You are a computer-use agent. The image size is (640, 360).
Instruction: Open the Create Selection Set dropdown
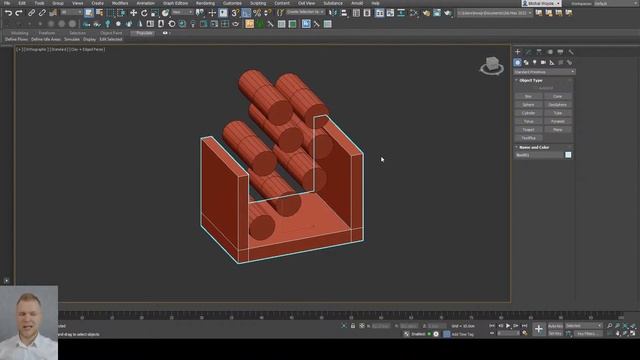305,13
